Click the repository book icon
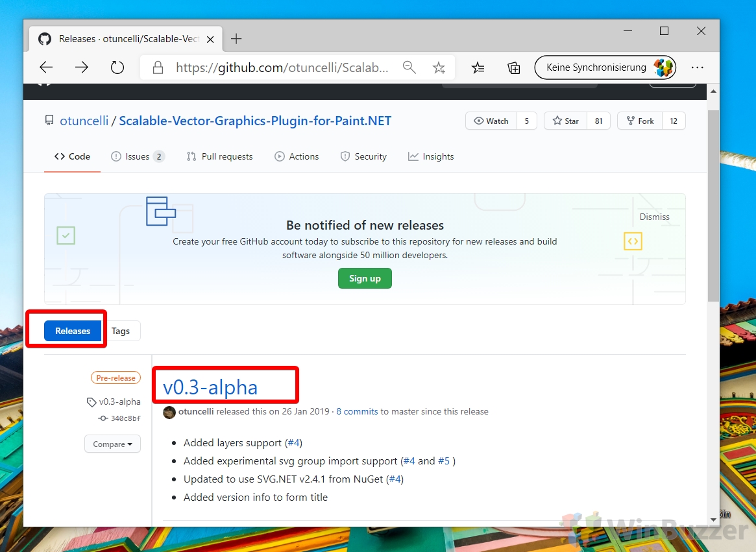 click(49, 120)
